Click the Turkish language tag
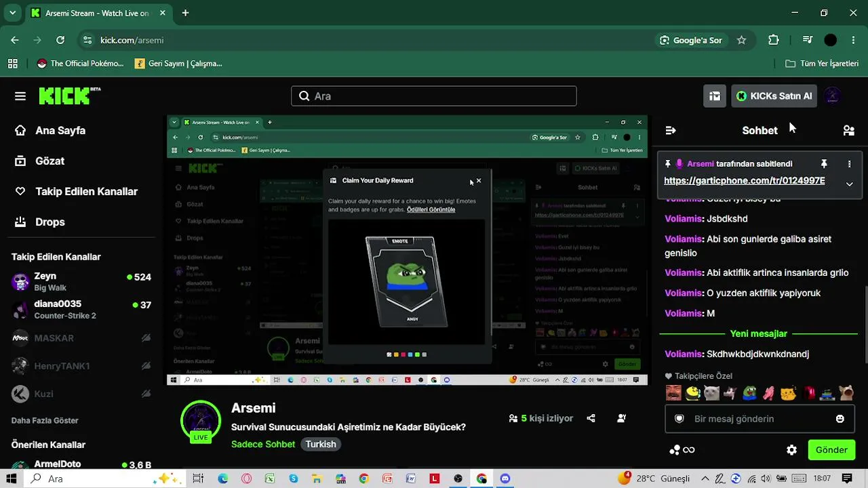Viewport: 868px width, 488px height. click(x=321, y=444)
